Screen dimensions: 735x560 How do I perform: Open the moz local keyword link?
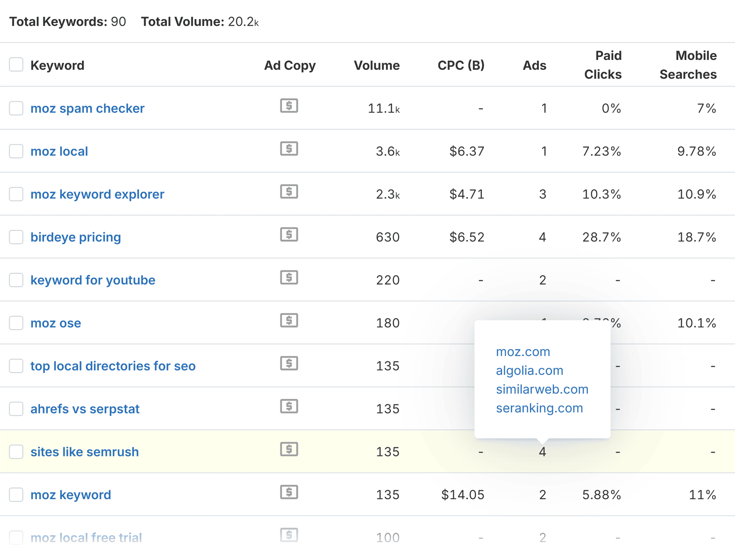click(59, 151)
